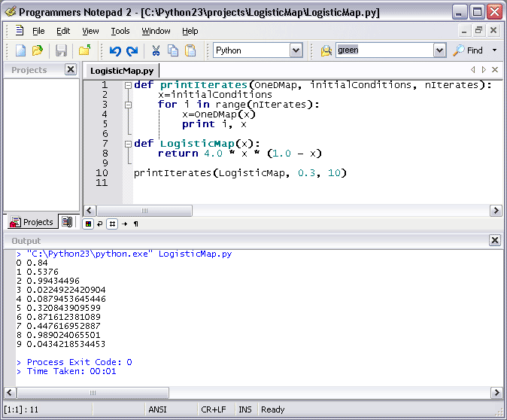Click the Find button
Image resolution: width=507 pixels, height=420 pixels.
(468, 50)
